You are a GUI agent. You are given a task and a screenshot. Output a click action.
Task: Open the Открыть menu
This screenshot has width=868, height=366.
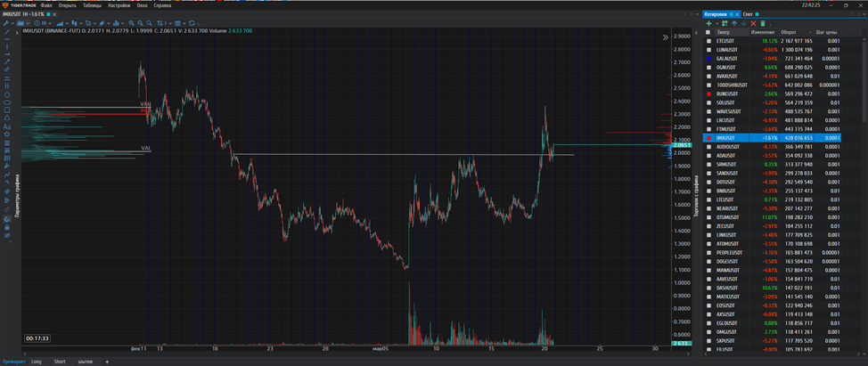67,5
